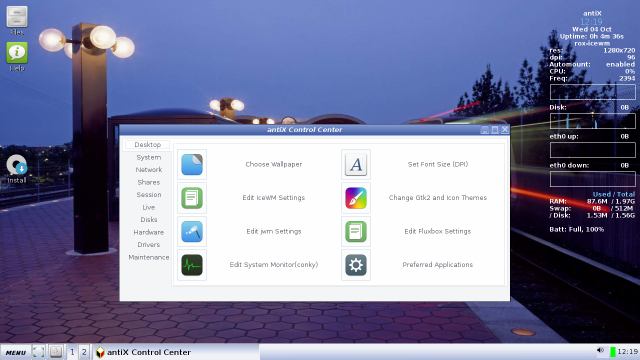Click the Preferred Applications label
The image size is (640, 360).
pos(438,264)
